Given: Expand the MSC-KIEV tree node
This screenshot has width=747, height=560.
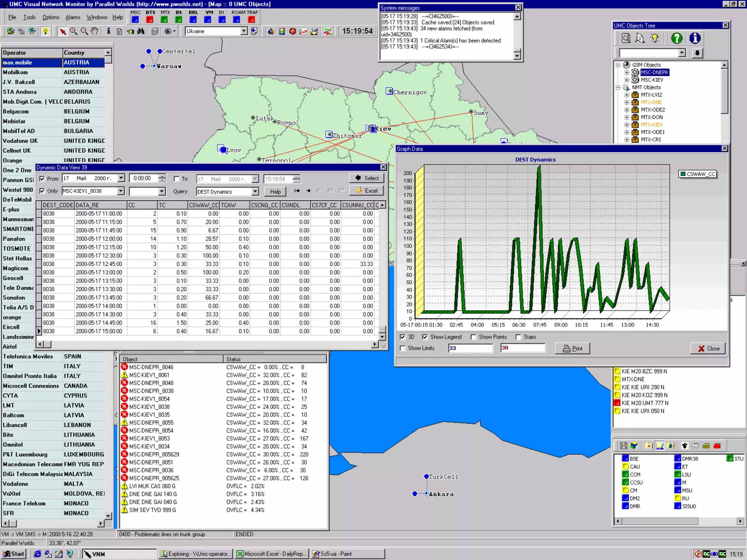Looking at the screenshot, I should point(627,80).
